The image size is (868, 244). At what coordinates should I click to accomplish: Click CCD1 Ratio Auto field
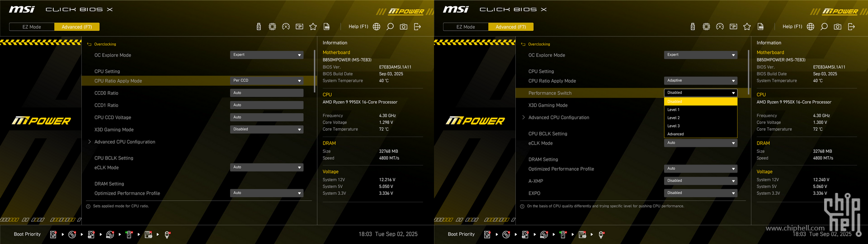[x=267, y=105]
